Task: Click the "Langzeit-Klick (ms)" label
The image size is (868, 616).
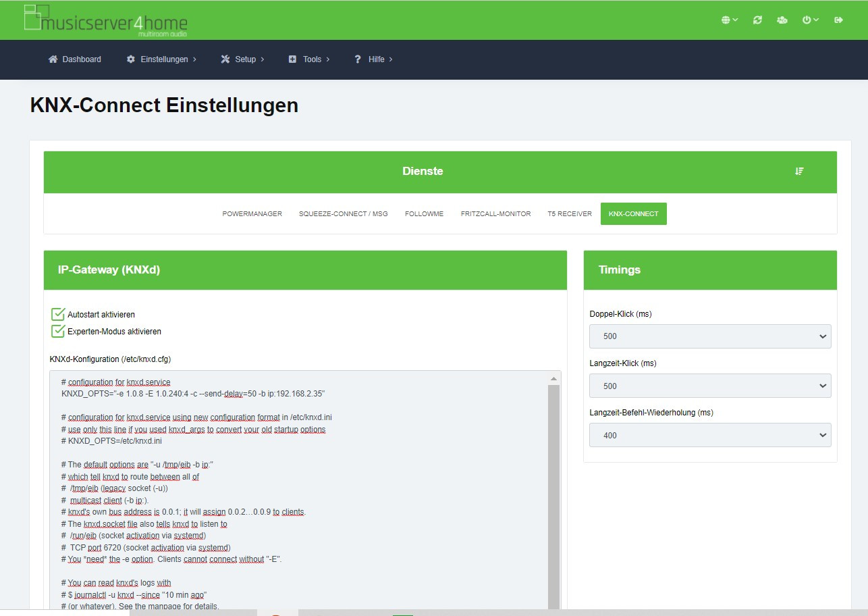Action: coord(623,363)
